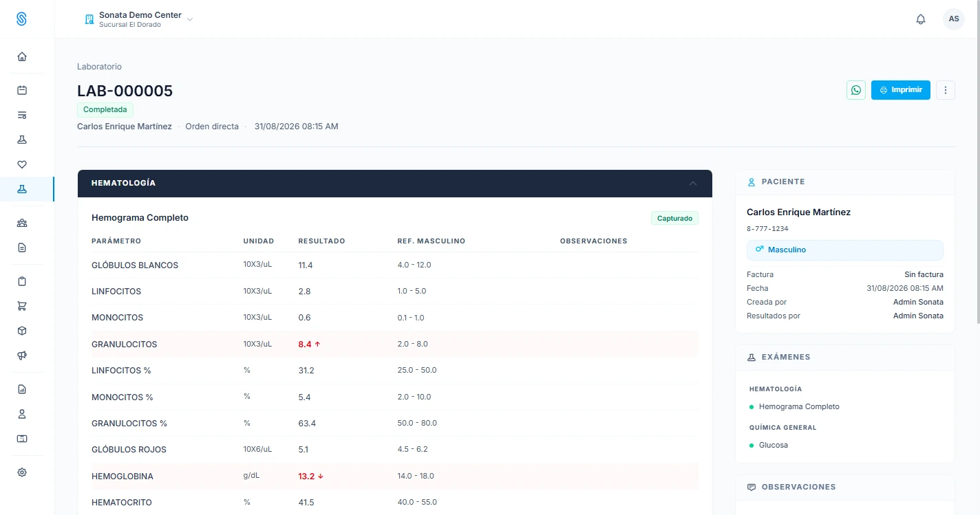This screenshot has height=515, width=980.
Task: Open the home icon in sidebar
Action: tap(22, 56)
